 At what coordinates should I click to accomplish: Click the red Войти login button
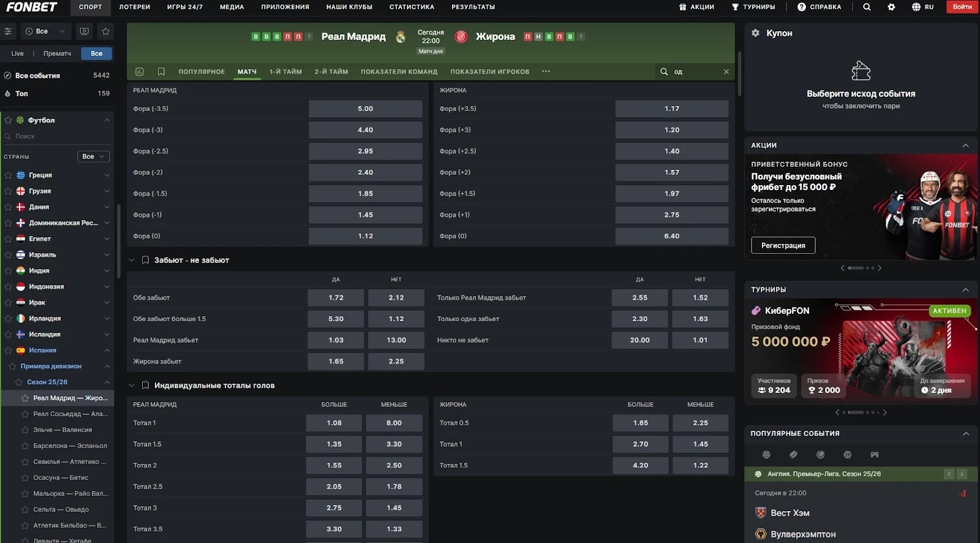click(x=962, y=7)
